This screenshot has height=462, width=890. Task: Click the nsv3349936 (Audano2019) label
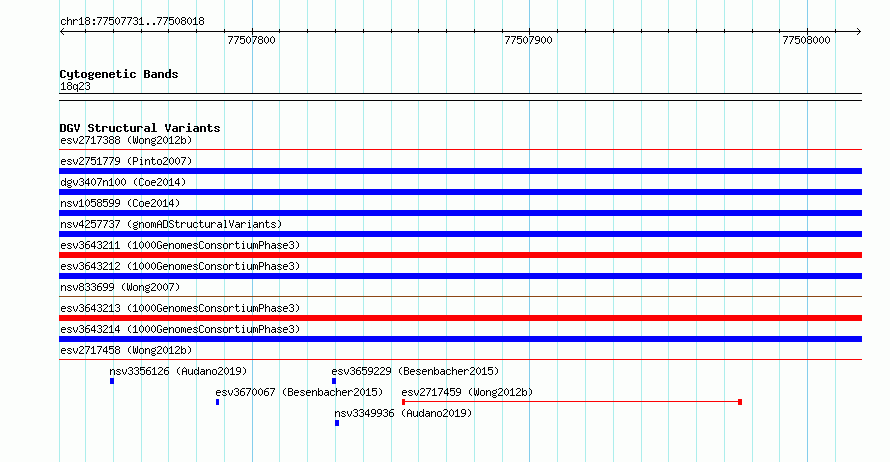pyautogui.click(x=403, y=413)
